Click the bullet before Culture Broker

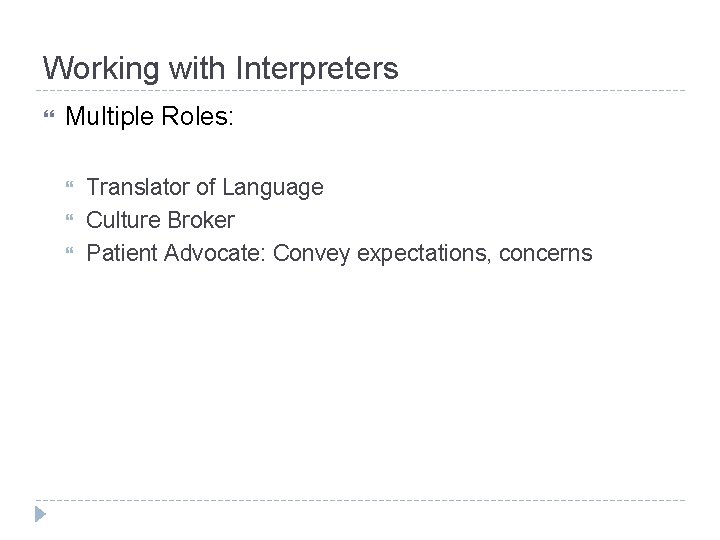point(72,220)
